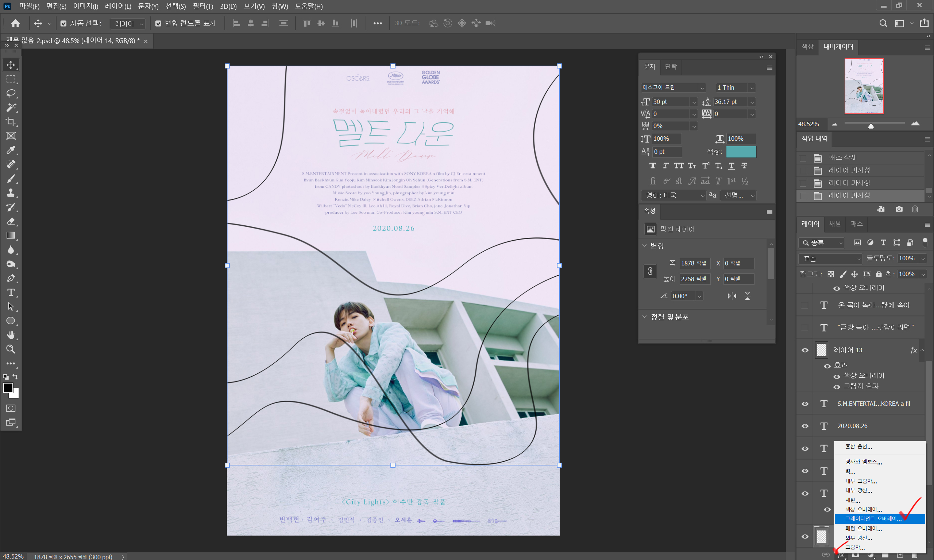Open the 필터 menu

(x=203, y=6)
